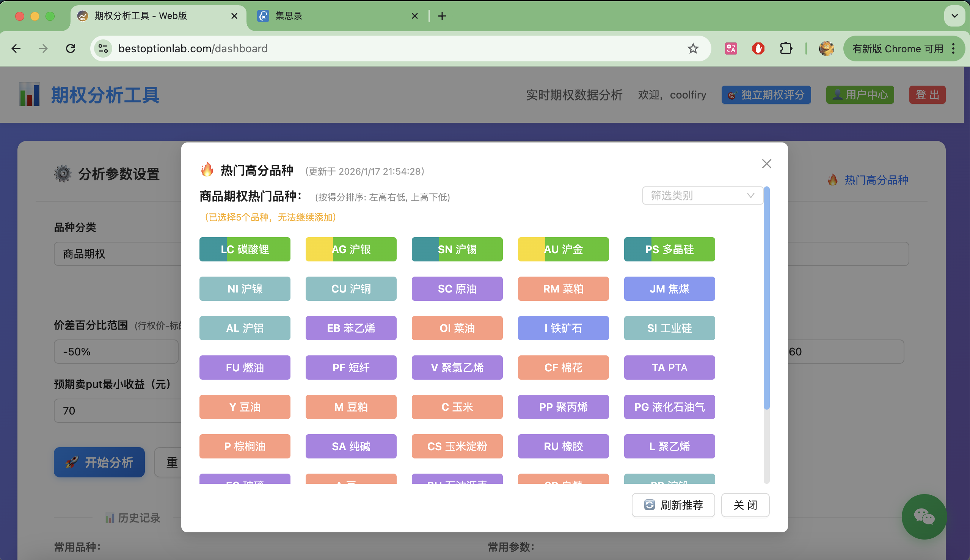Switch to the 集思录 tab
Viewport: 970px width, 560px height.
335,16
